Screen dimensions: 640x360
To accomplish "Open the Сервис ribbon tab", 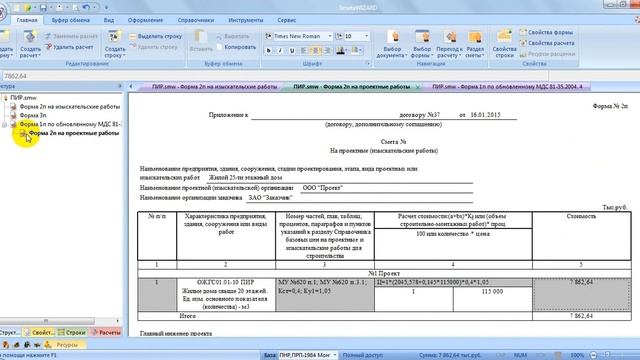I will pos(287,20).
